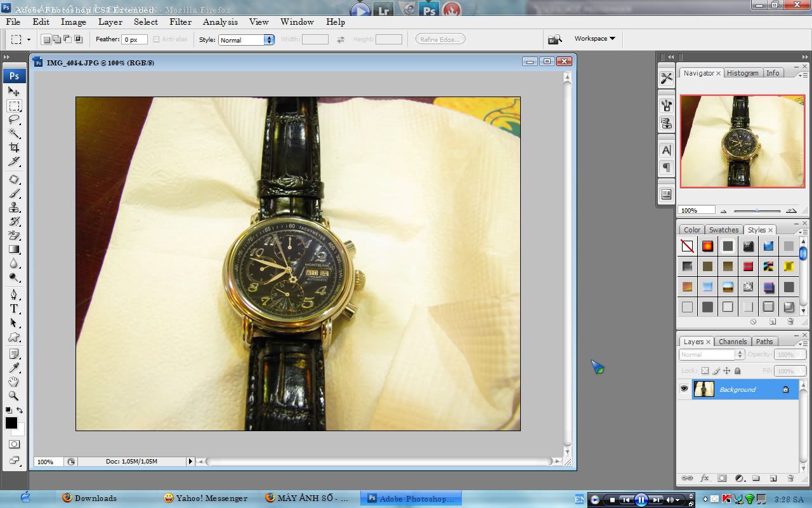
Task: Open the Style dropdown set to Normal
Action: [x=246, y=39]
